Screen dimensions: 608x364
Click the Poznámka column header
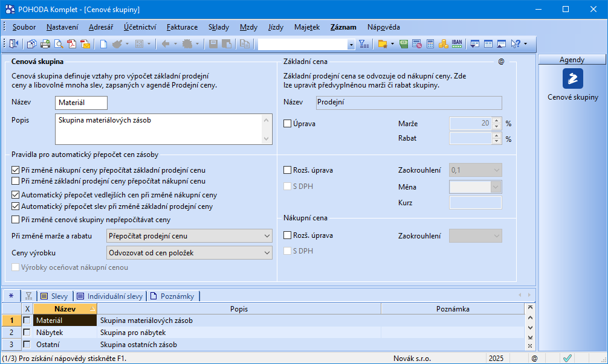tap(453, 308)
